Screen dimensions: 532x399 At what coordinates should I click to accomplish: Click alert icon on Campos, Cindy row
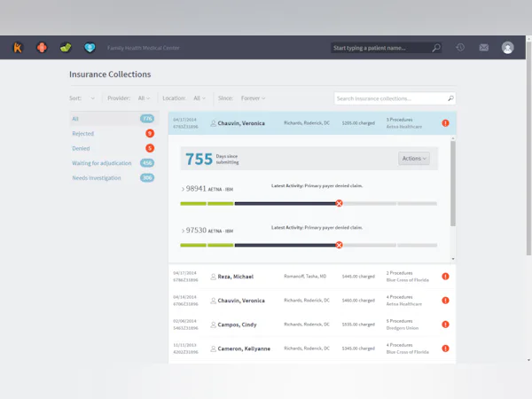click(x=445, y=325)
